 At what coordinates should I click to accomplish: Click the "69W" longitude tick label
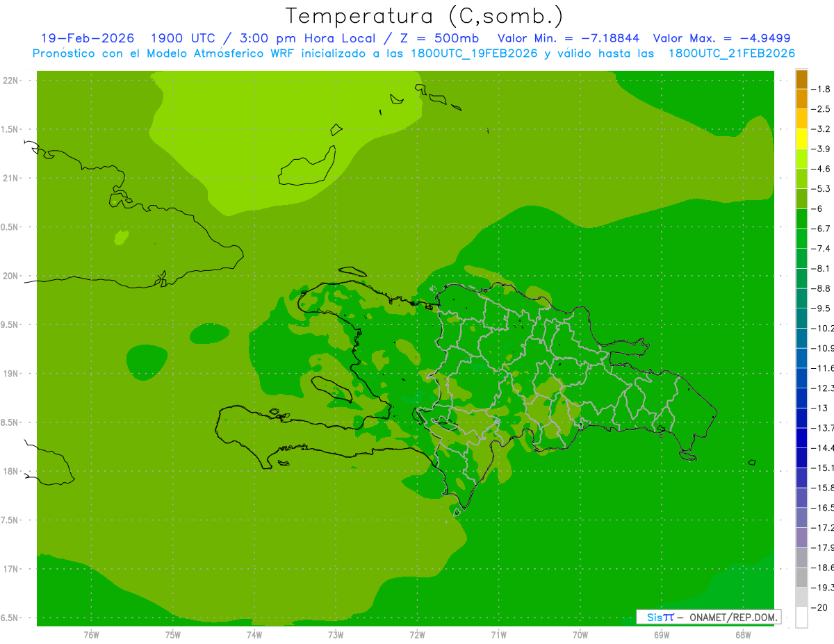pos(662,634)
